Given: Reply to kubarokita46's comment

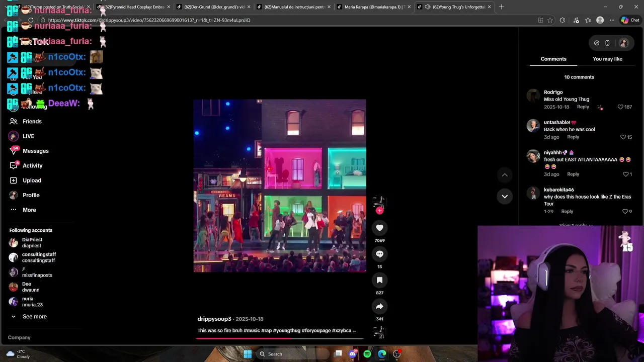Looking at the screenshot, I should tap(567, 212).
